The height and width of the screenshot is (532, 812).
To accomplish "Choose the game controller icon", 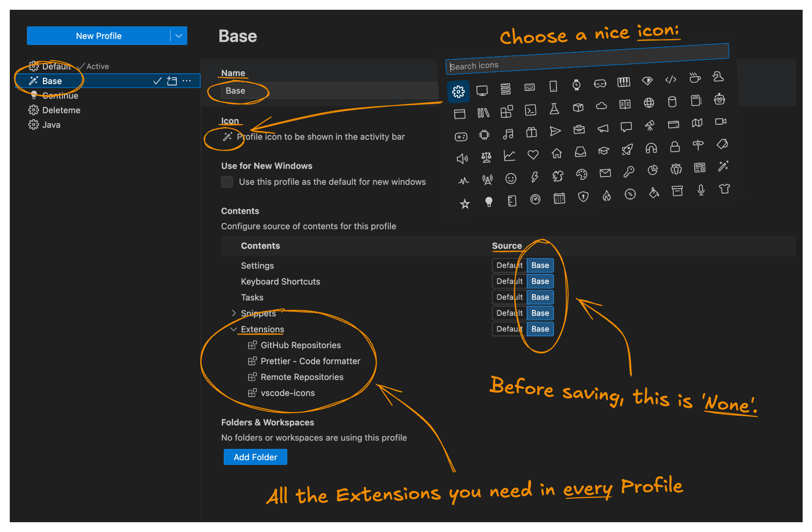I will (461, 137).
